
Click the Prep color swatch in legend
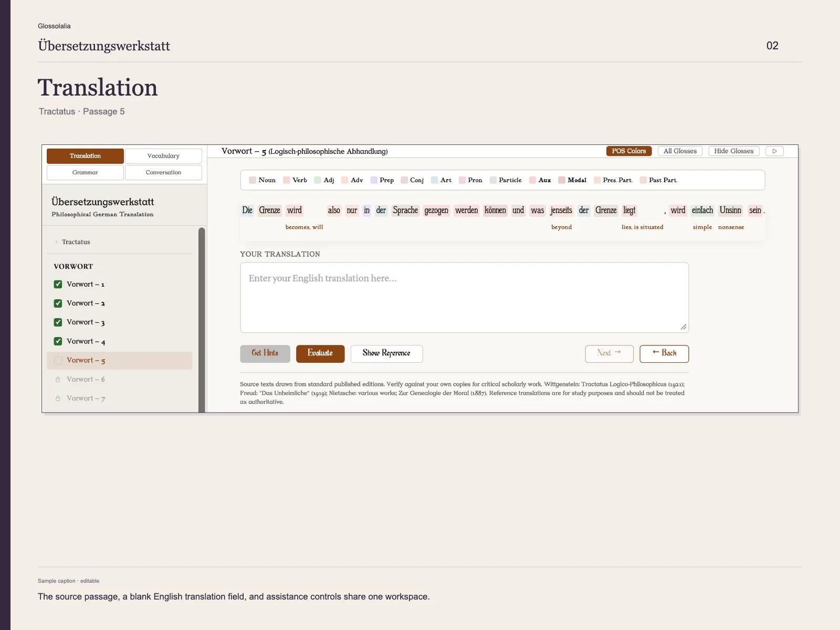click(x=374, y=180)
